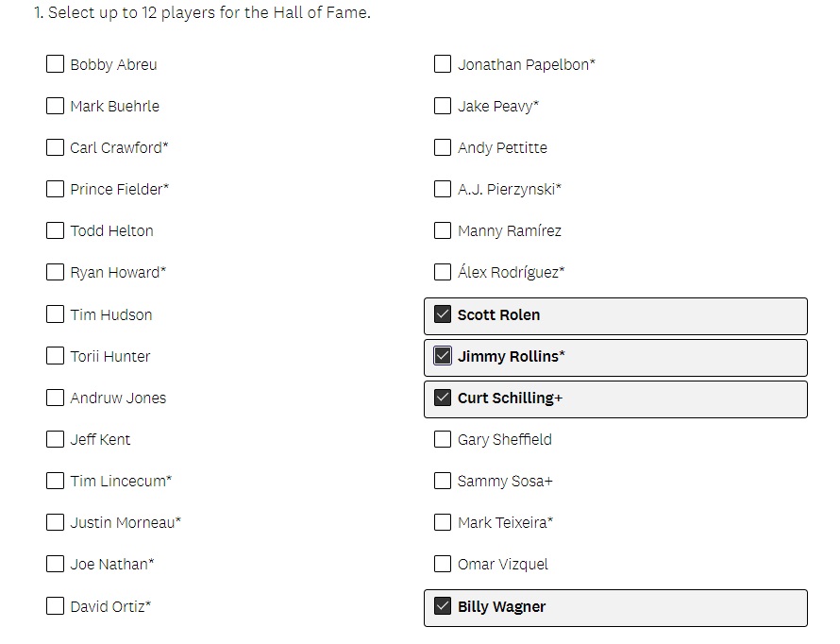The width and height of the screenshot is (840, 644).
Task: Tick the Carl Crawford checkbox
Action: tap(56, 147)
